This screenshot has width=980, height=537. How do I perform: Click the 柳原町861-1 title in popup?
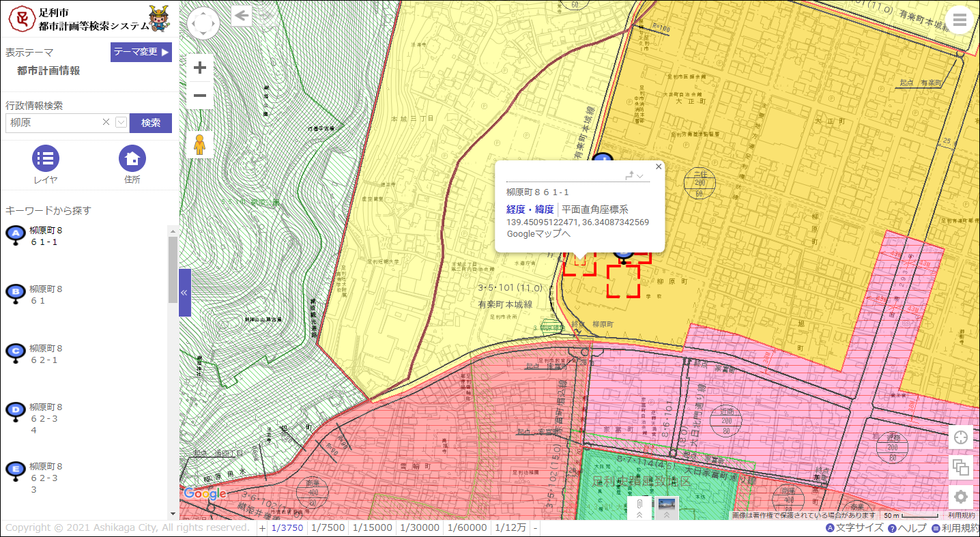pyautogui.click(x=538, y=192)
